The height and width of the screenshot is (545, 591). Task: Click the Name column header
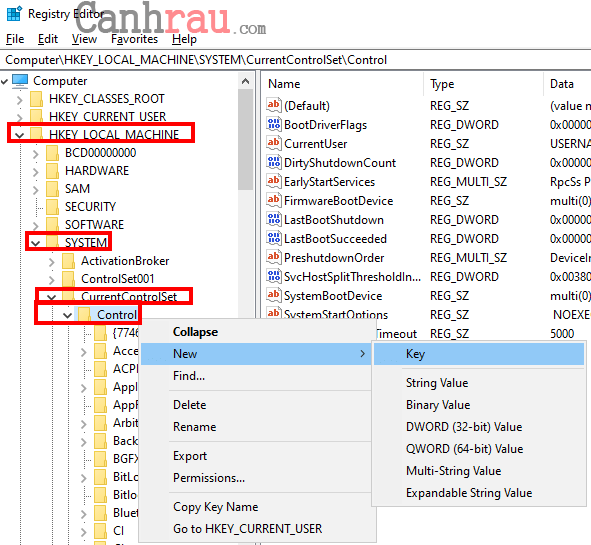click(343, 84)
